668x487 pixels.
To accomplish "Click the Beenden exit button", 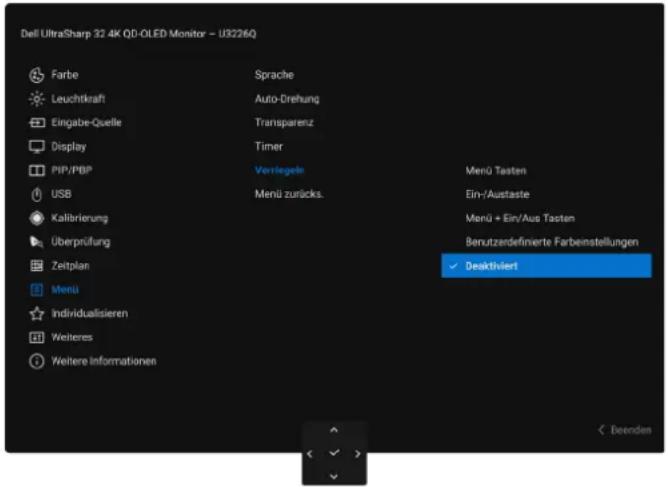I will click(625, 430).
